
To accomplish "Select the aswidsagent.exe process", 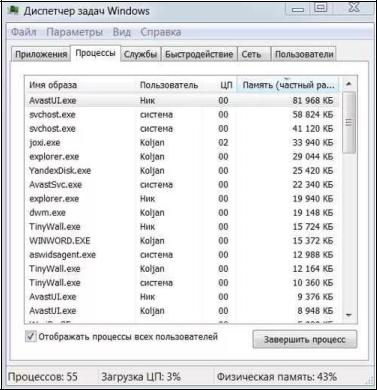I will tap(183, 255).
